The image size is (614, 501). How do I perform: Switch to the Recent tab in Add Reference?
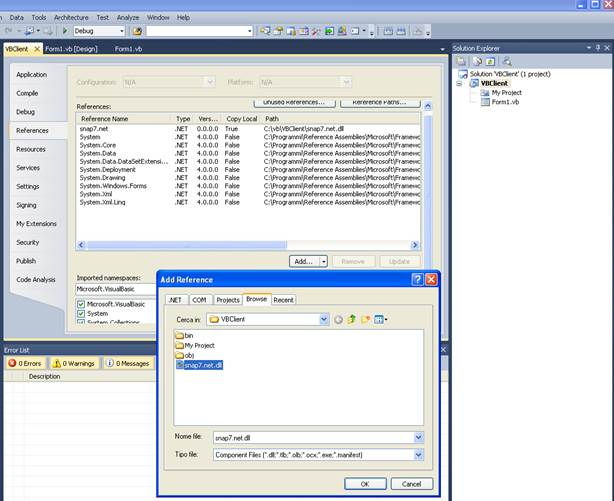point(283,300)
